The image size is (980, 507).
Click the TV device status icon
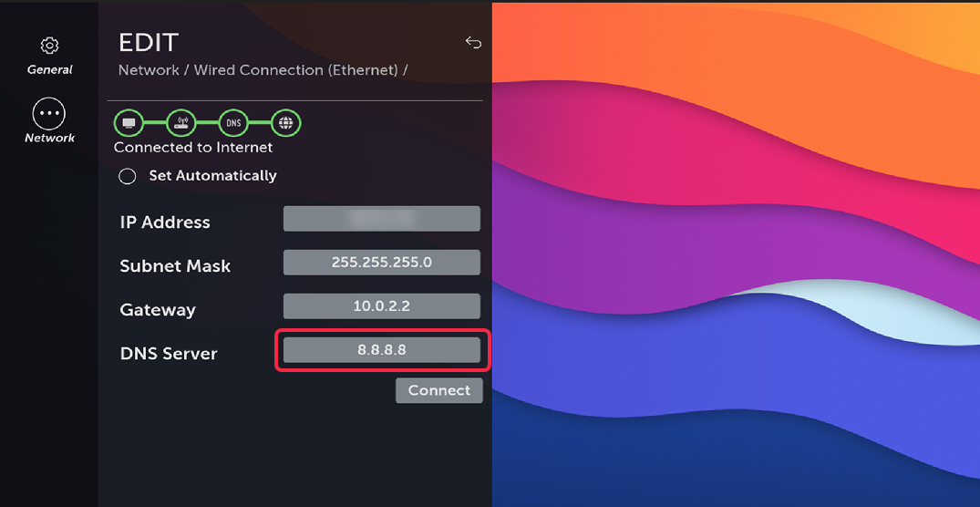tap(129, 123)
